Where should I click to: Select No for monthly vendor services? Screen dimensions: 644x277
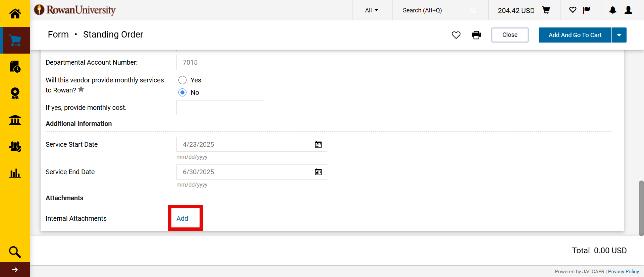click(182, 92)
